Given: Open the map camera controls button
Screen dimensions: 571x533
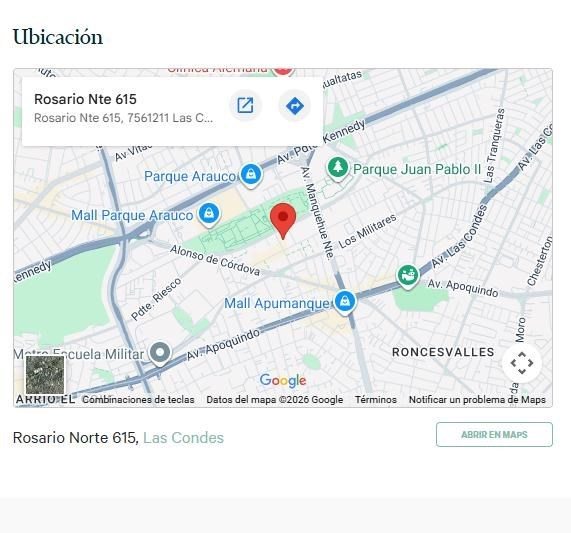Looking at the screenshot, I should (522, 363).
